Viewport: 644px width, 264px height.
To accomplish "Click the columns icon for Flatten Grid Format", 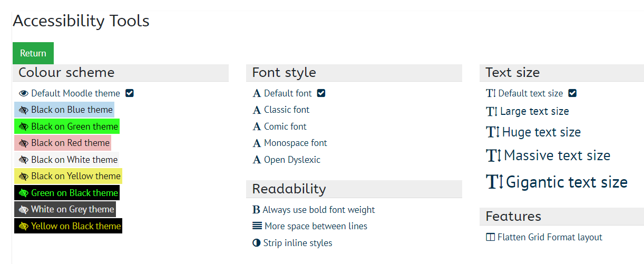I will click(x=491, y=237).
